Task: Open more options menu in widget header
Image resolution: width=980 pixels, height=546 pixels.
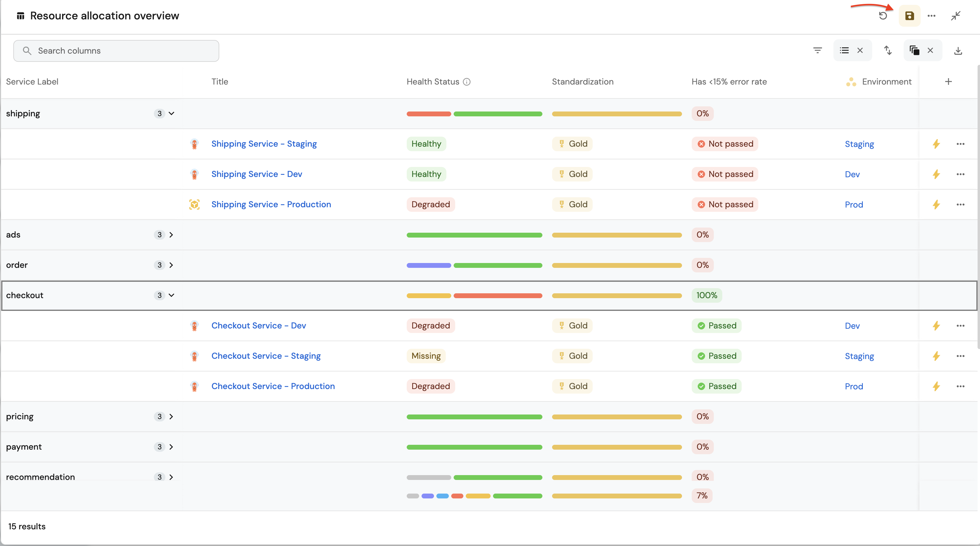Action: [931, 16]
